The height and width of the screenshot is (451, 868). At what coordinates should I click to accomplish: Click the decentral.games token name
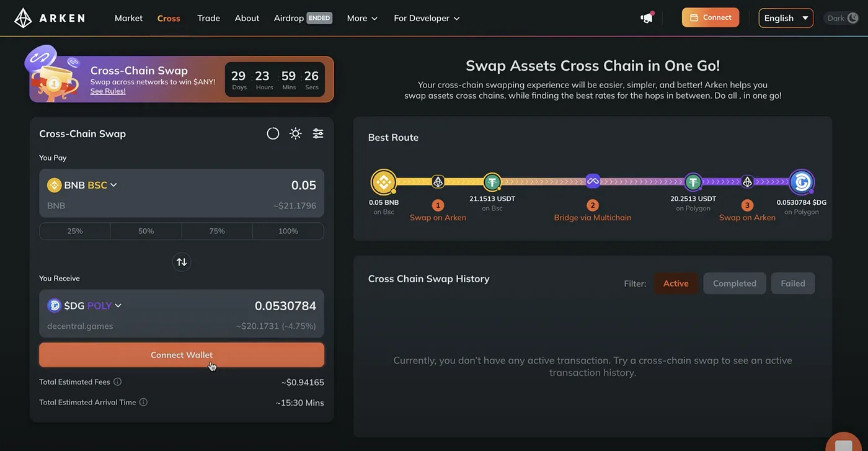(80, 326)
